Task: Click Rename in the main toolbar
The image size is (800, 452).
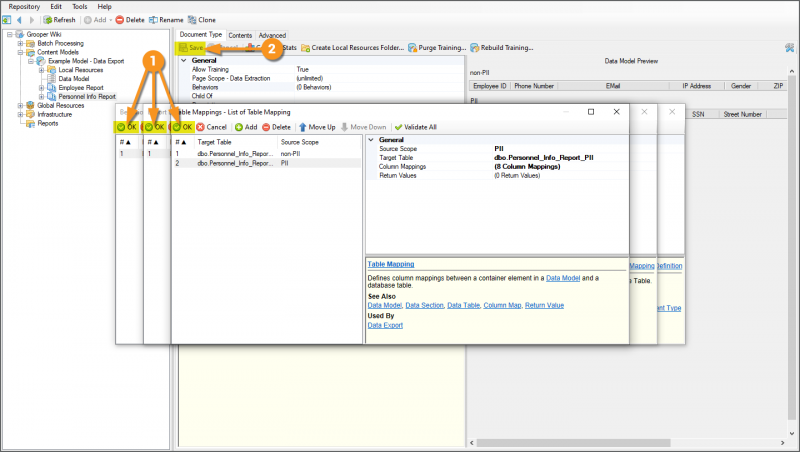Action: [x=166, y=20]
